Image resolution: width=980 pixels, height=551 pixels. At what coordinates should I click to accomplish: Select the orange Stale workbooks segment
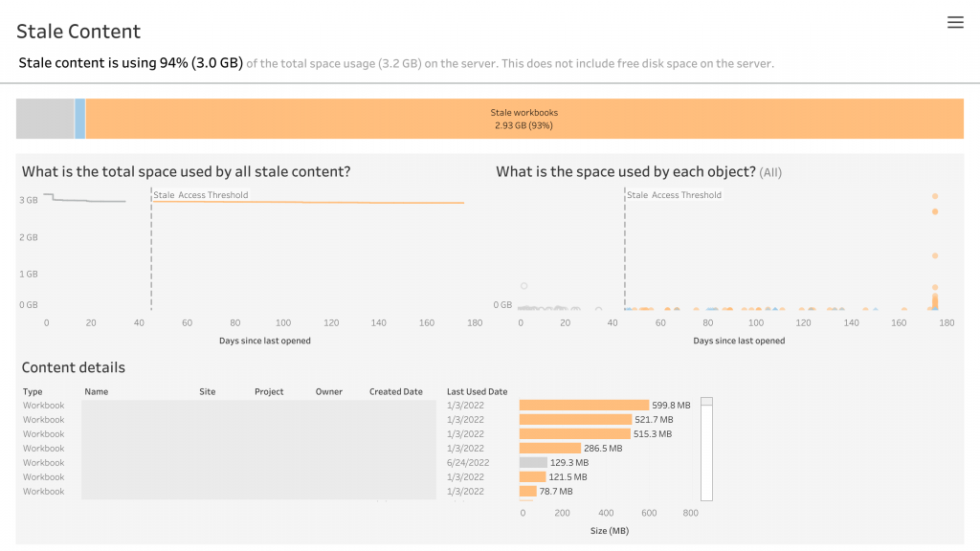(x=524, y=119)
